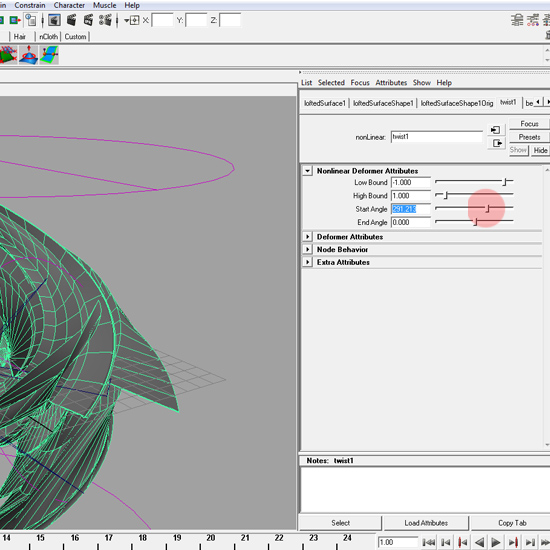Open Attribute Editor Show menu

click(422, 83)
